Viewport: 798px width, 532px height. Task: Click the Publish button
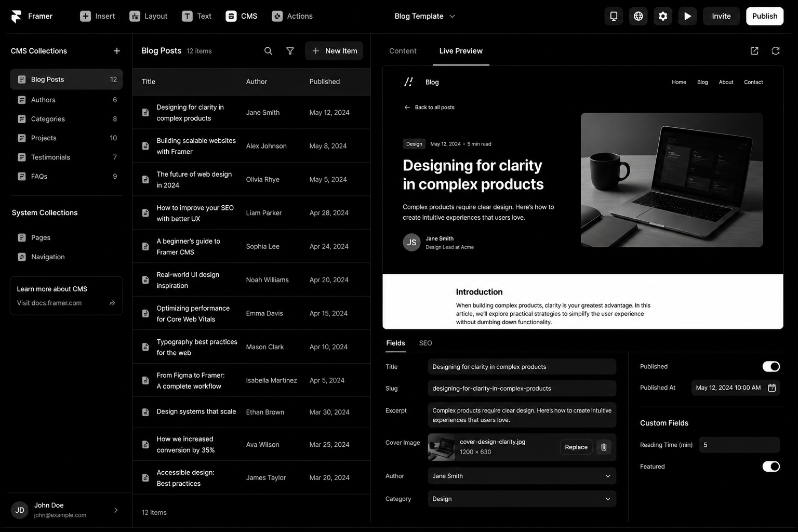(765, 16)
